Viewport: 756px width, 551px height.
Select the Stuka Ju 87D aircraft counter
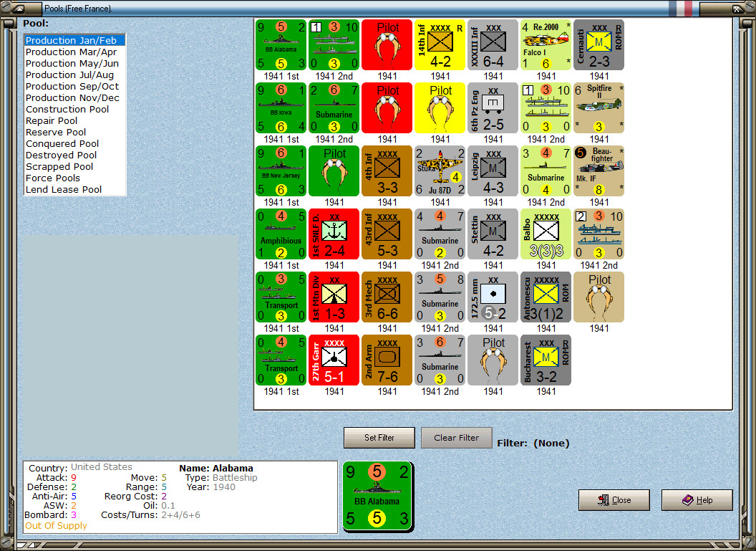[x=440, y=171]
